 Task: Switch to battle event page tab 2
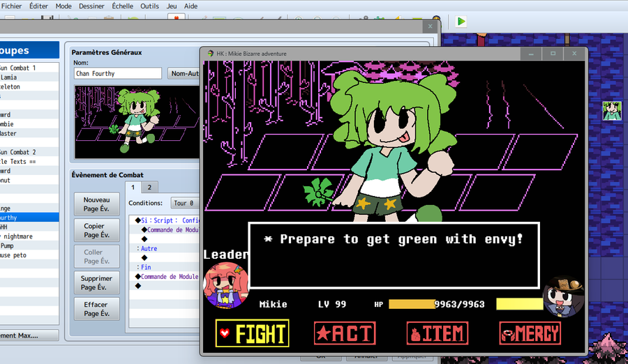pos(149,187)
